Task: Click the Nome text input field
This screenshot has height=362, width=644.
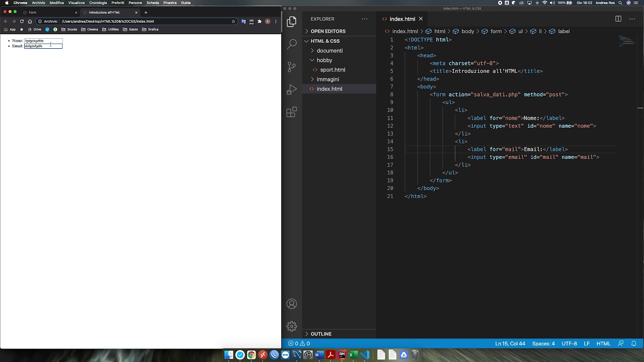Action: point(43,41)
